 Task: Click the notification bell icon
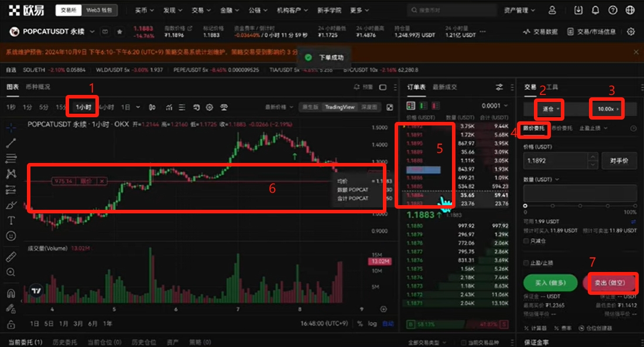(x=595, y=11)
